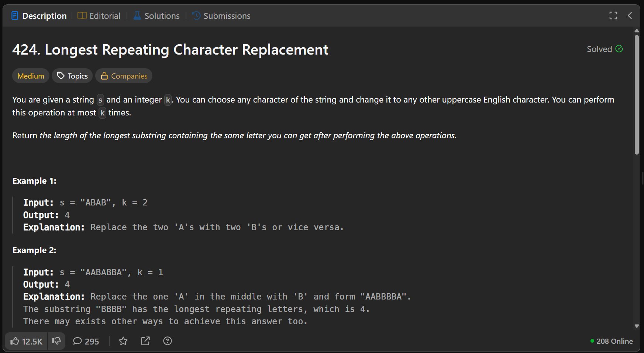
Task: Click the share external link icon
Action: coord(145,341)
